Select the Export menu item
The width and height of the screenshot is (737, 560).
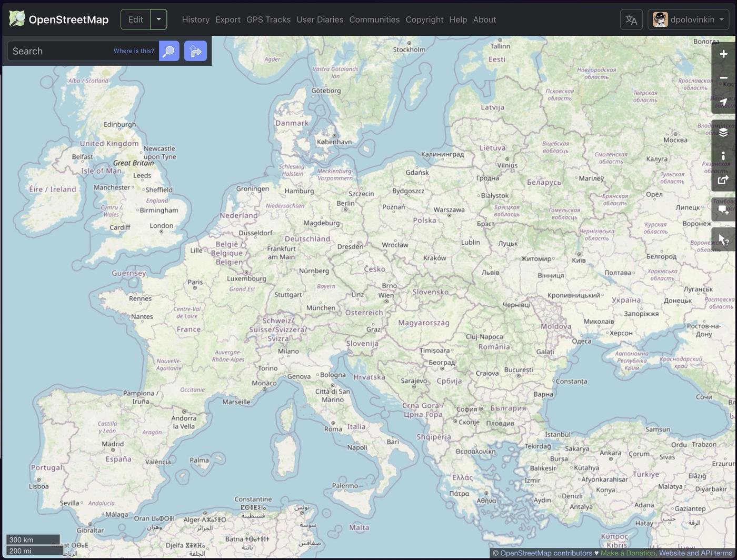point(227,19)
